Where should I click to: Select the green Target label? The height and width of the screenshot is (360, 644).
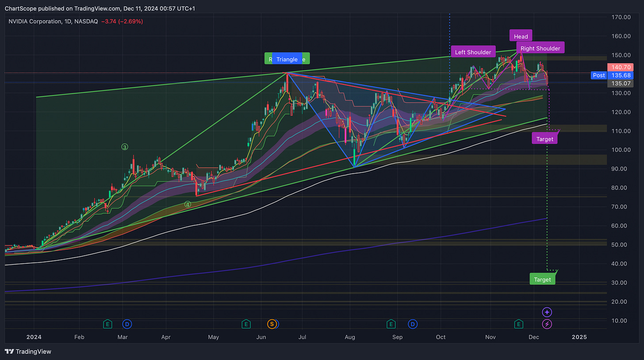pyautogui.click(x=542, y=280)
